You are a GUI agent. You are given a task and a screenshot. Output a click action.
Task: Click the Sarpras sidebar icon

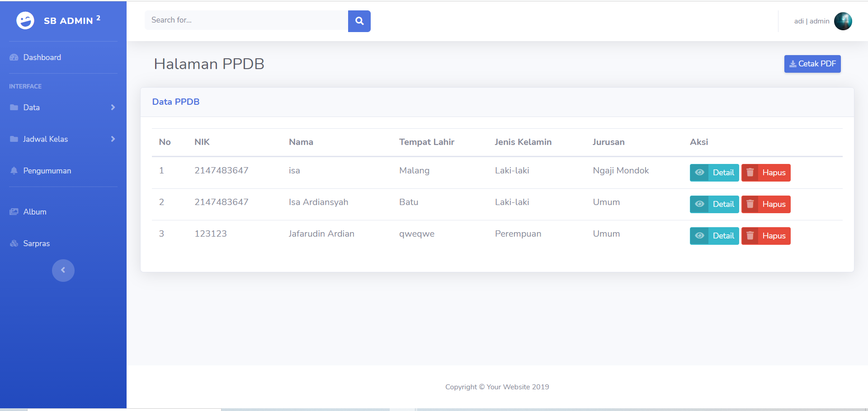[x=14, y=243]
